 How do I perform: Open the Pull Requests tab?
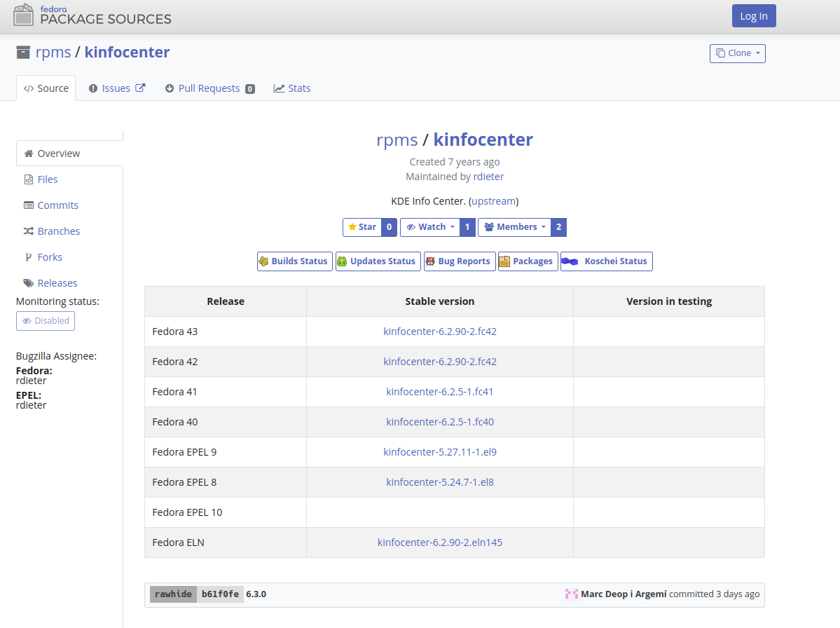pos(209,88)
